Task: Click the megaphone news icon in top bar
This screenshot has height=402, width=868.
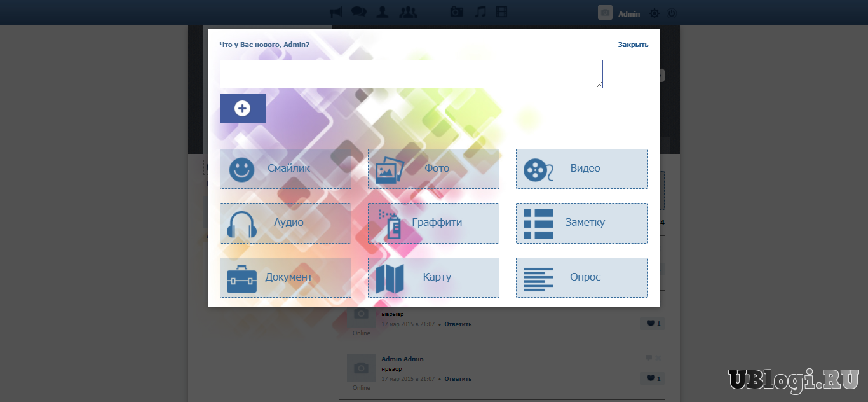Action: [336, 12]
